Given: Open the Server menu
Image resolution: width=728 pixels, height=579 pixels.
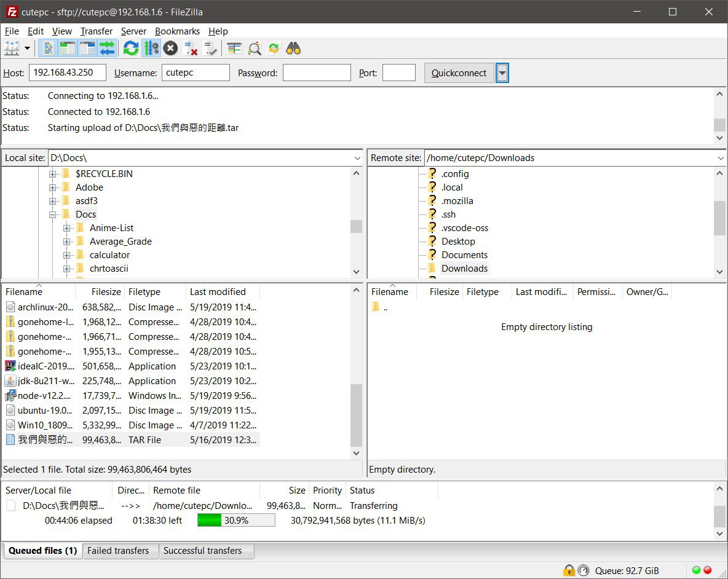Looking at the screenshot, I should pos(133,31).
